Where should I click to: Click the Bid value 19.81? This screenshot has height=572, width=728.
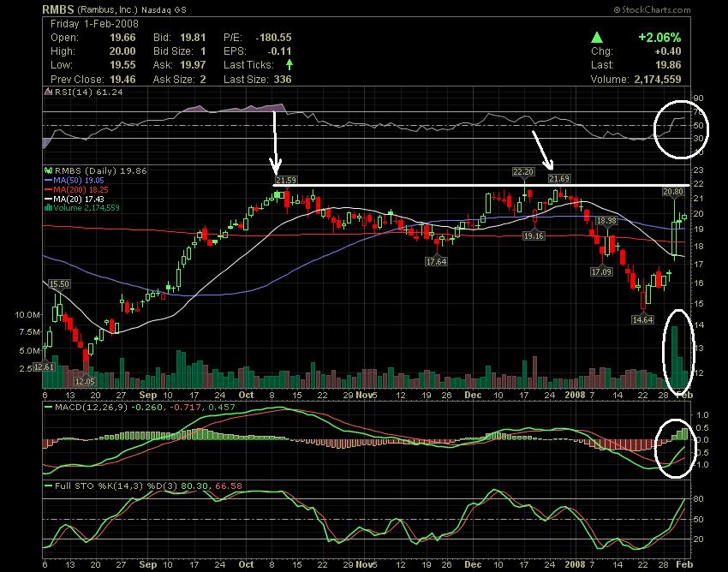tap(193, 38)
